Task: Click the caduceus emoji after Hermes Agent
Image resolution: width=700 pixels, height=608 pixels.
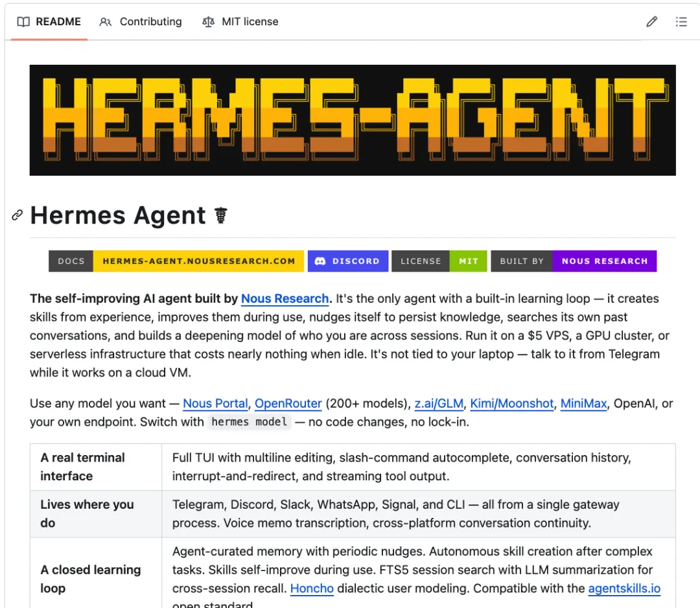Action: pos(220,216)
